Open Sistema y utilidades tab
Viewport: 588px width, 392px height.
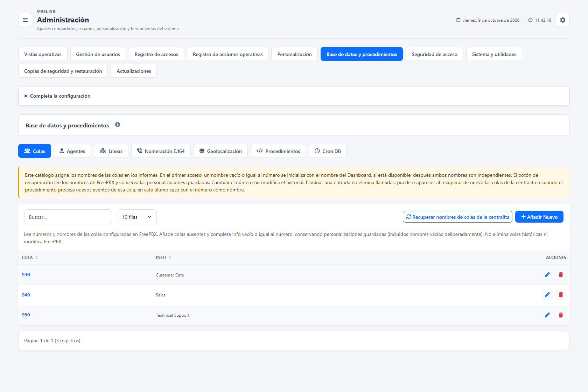[494, 54]
